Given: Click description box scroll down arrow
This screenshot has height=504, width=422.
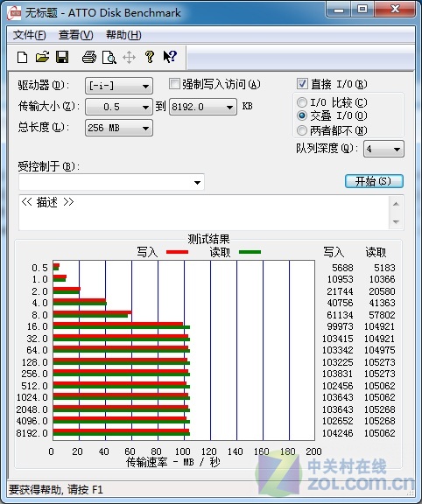Looking at the screenshot, I should pyautogui.click(x=397, y=221).
